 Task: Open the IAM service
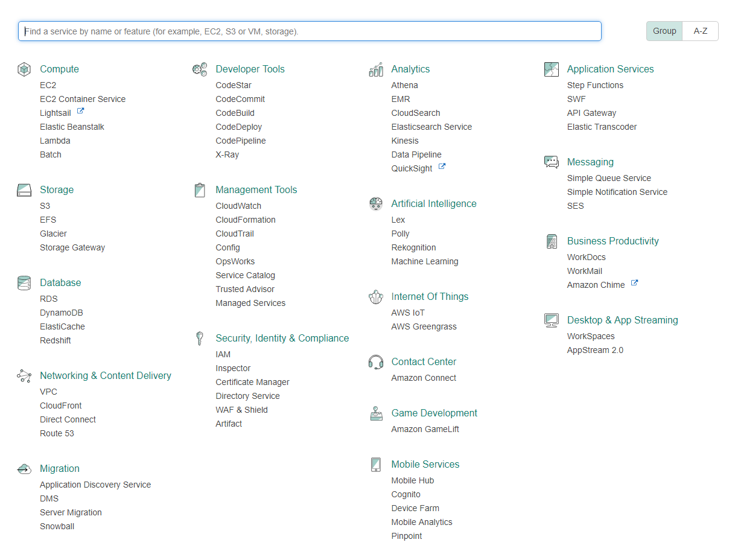click(x=223, y=355)
